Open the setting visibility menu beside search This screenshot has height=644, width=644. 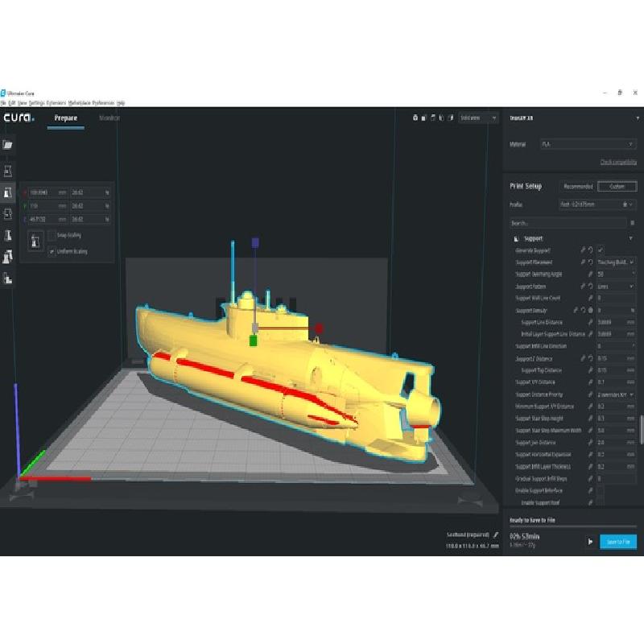coord(632,223)
